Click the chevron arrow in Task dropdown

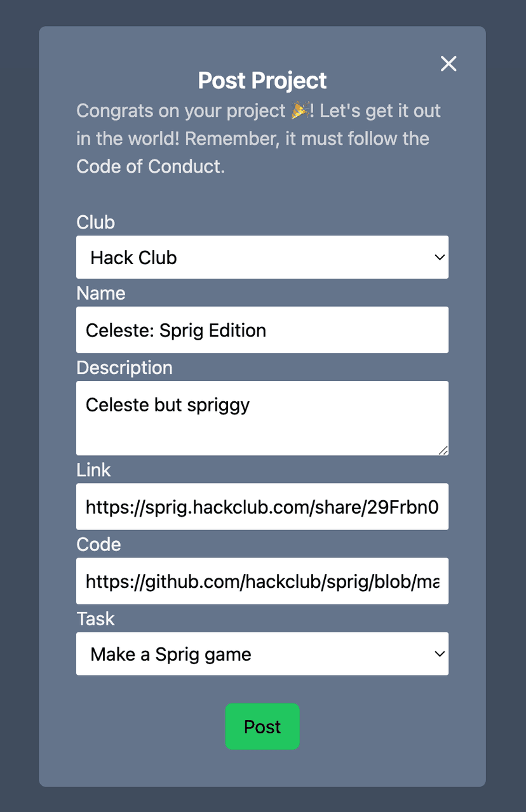click(x=439, y=654)
